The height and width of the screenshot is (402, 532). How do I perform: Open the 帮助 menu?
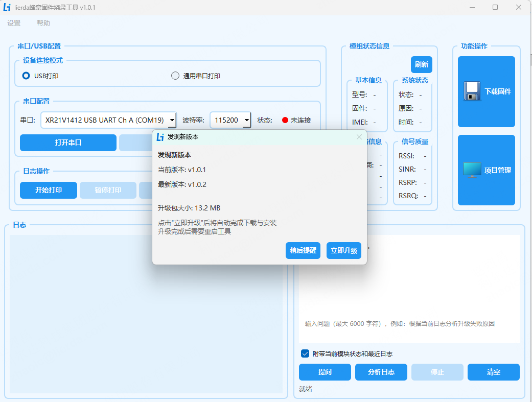coord(43,23)
